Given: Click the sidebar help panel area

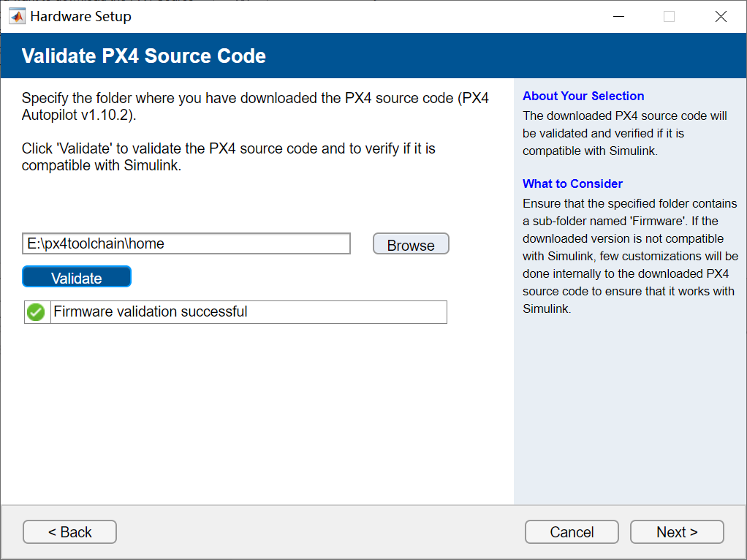Looking at the screenshot, I should pos(630,366).
